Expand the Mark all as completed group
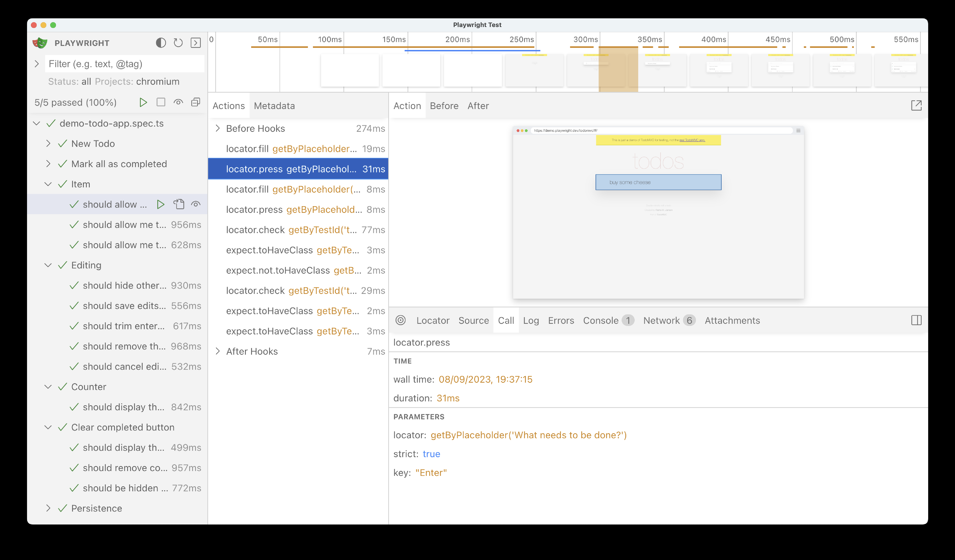Screen dimensions: 955x560 48,164
